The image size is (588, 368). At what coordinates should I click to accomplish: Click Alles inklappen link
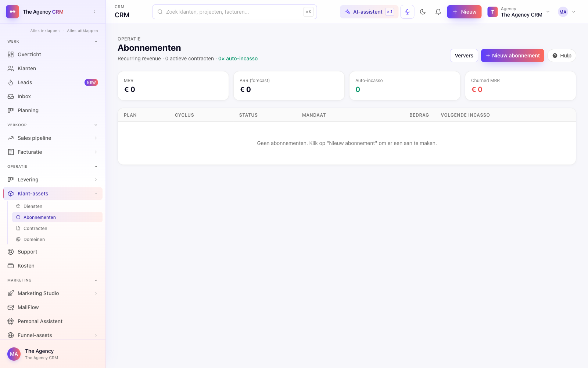click(x=45, y=31)
